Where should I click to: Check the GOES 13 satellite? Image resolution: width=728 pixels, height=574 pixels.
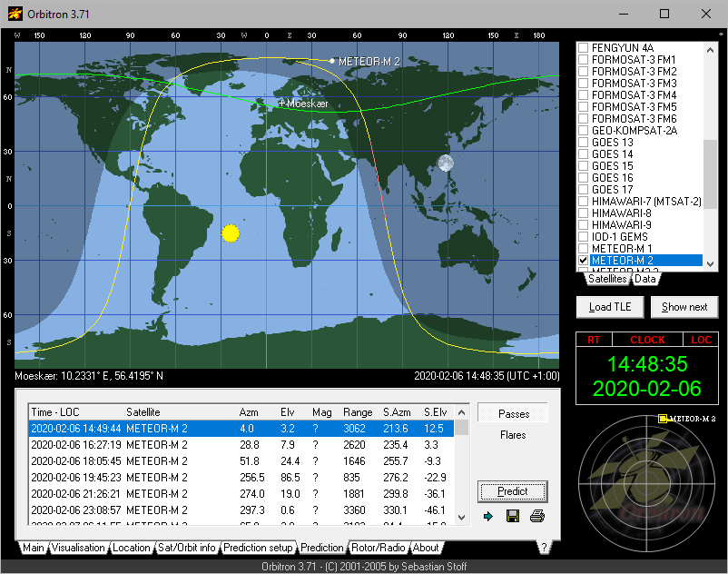pos(584,142)
